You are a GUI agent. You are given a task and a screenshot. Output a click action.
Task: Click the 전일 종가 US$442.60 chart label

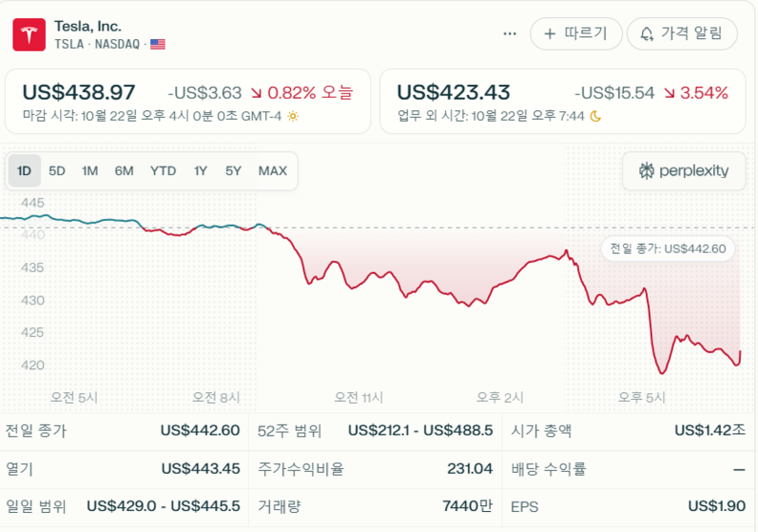pos(668,249)
